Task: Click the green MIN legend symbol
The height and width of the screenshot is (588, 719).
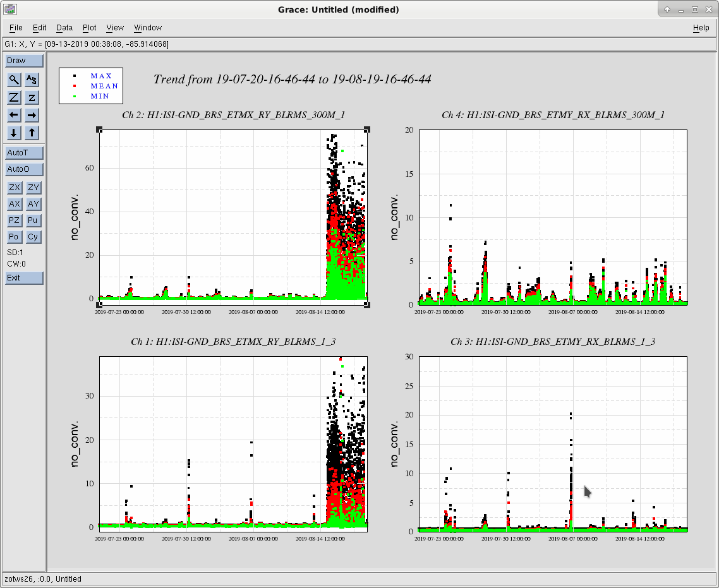Action: (x=75, y=96)
